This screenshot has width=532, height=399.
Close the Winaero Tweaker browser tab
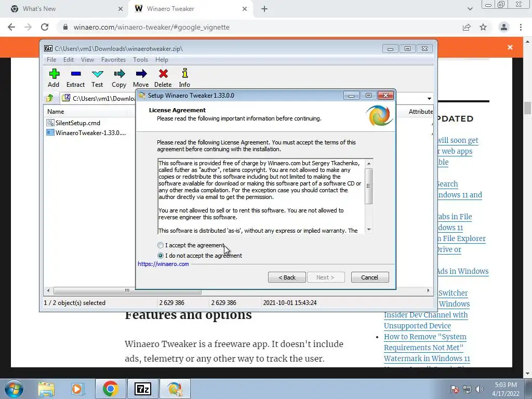coord(245,9)
